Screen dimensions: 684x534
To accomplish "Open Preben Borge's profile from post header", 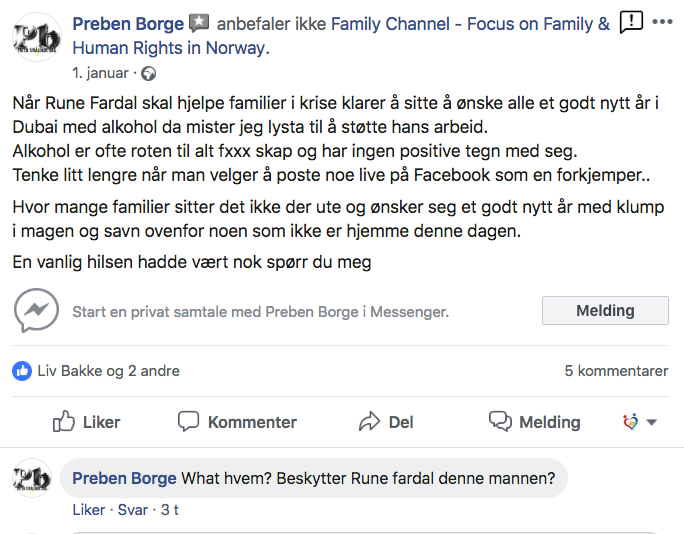I will [x=128, y=24].
